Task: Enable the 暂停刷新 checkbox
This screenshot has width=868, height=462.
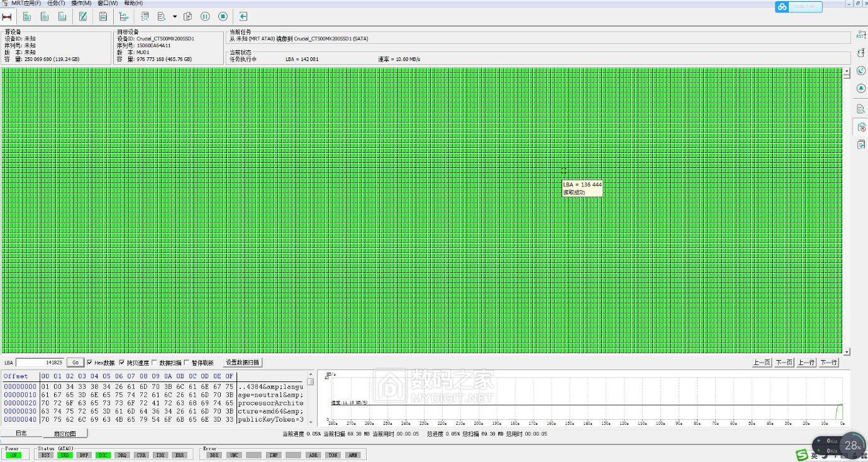Action: [186, 363]
